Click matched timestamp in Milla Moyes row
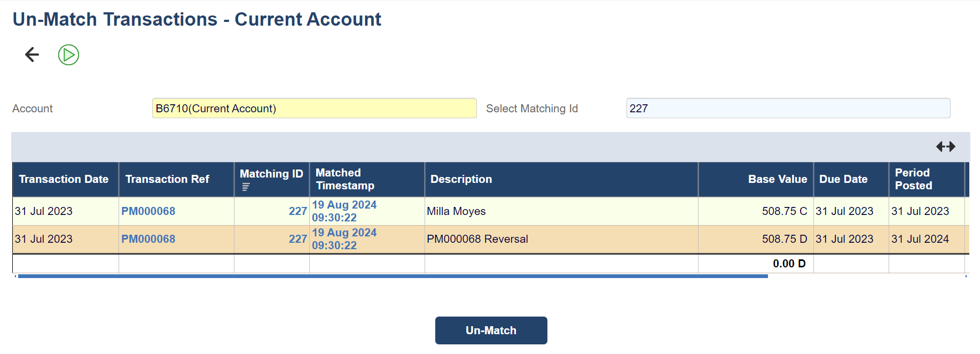 (x=344, y=211)
